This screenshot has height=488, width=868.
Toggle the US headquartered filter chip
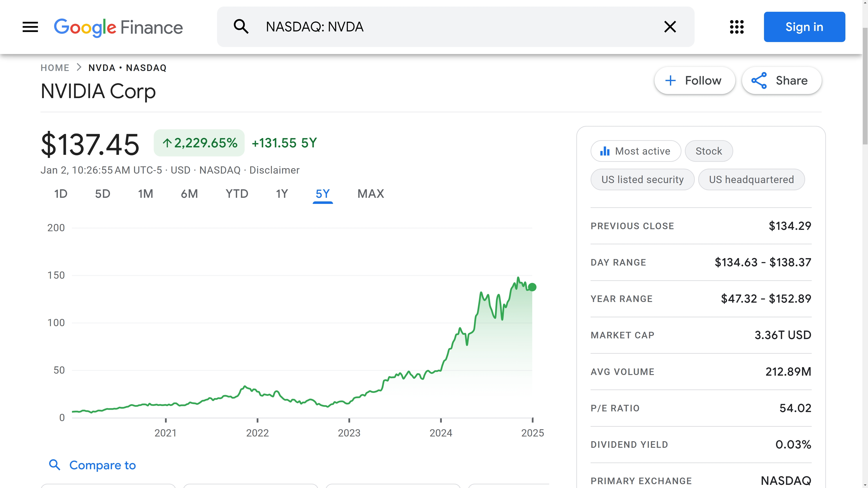tap(751, 179)
